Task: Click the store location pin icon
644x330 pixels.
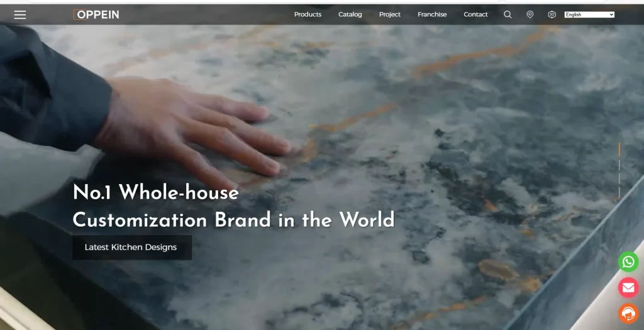Action: (x=530, y=14)
